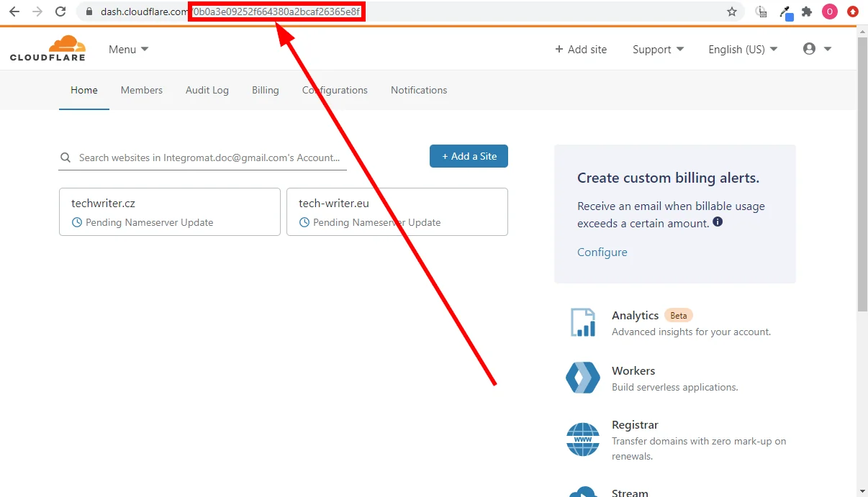Click the Registrar globe icon
The image size is (868, 497).
[583, 439]
